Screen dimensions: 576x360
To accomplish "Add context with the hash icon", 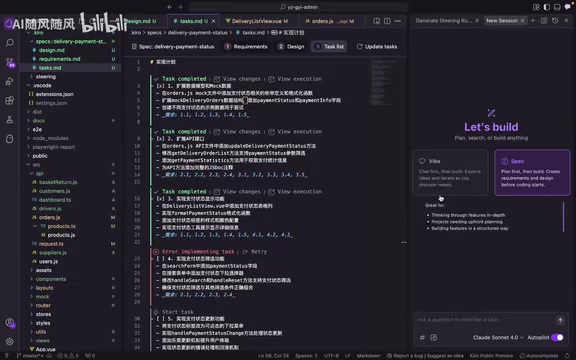I will click(x=422, y=337).
